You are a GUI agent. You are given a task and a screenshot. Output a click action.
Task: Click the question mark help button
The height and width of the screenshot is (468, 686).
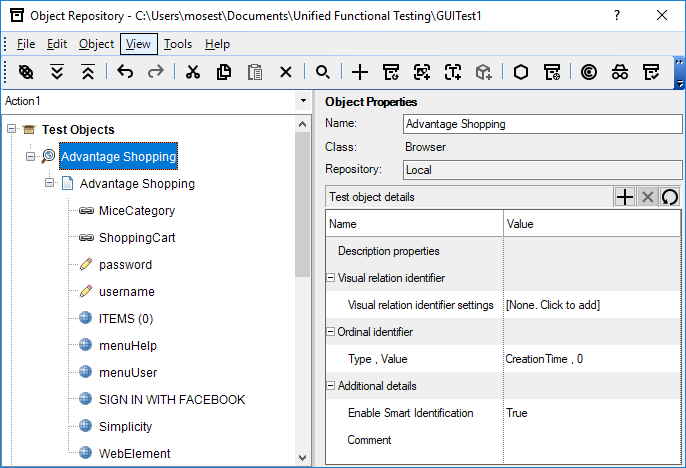pyautogui.click(x=617, y=16)
